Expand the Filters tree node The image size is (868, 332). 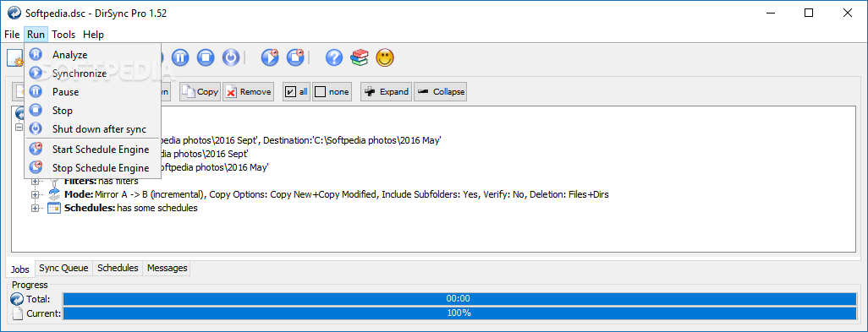(36, 181)
